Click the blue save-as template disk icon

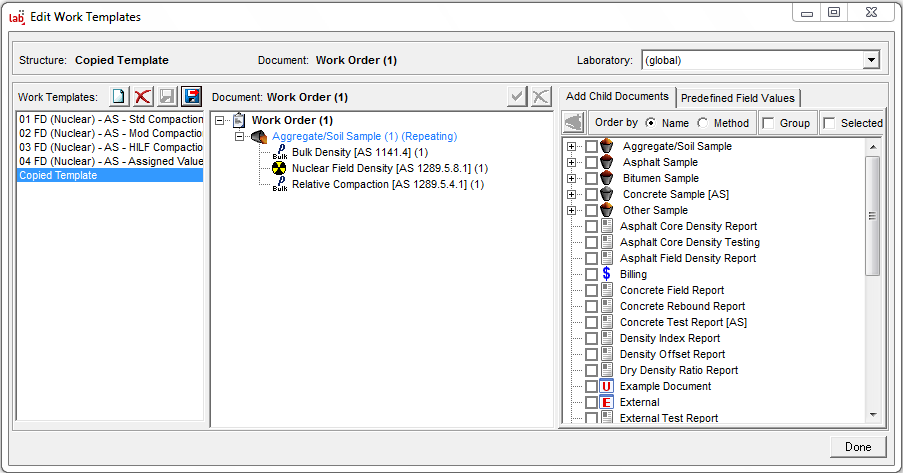(191, 97)
